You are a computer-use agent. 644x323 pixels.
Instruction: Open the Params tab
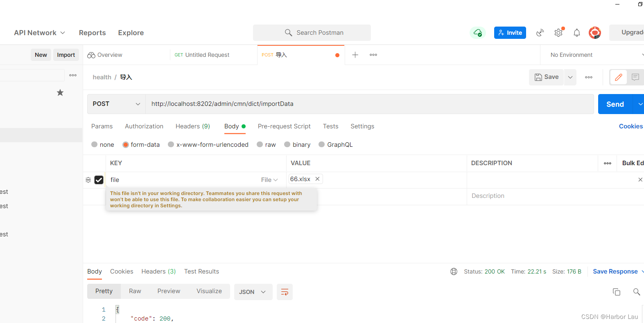pos(102,126)
